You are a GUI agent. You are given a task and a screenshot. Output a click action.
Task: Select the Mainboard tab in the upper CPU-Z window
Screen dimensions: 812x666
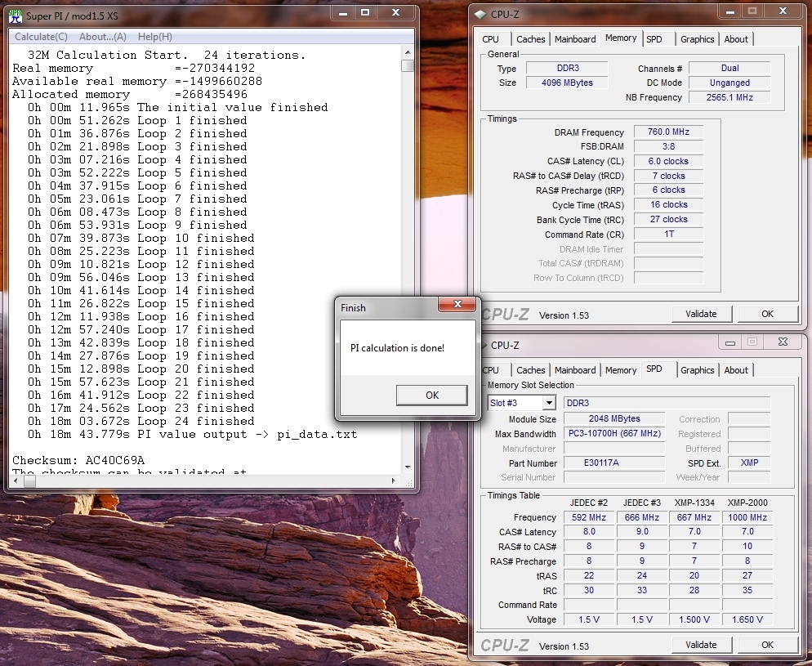click(x=575, y=39)
